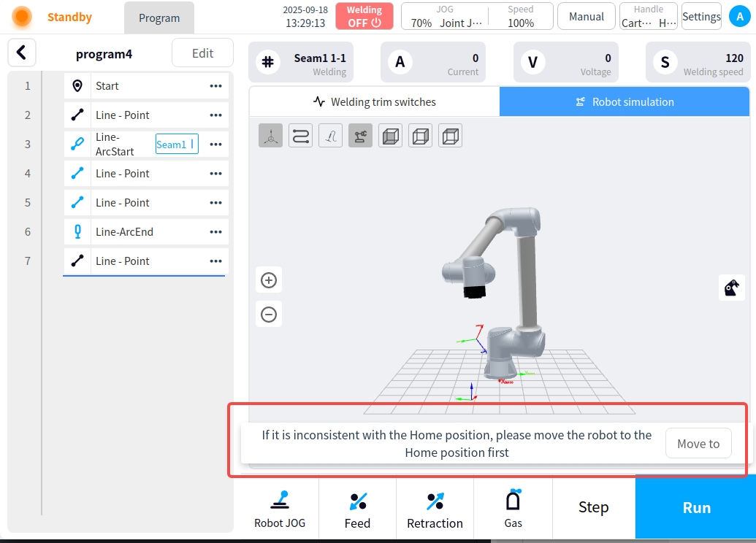Switch to Welding trim switches tab
756x543 pixels.
coord(374,102)
